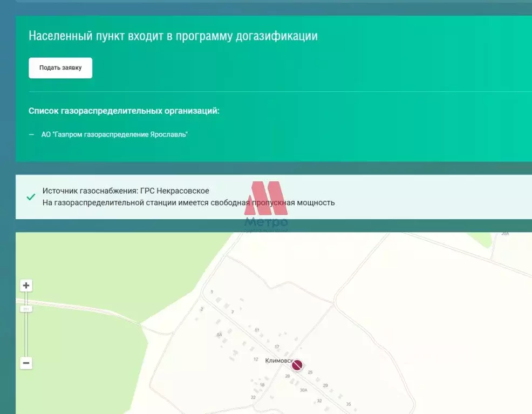
Task: Zoom in on the map with plus icon
Action: tap(26, 285)
